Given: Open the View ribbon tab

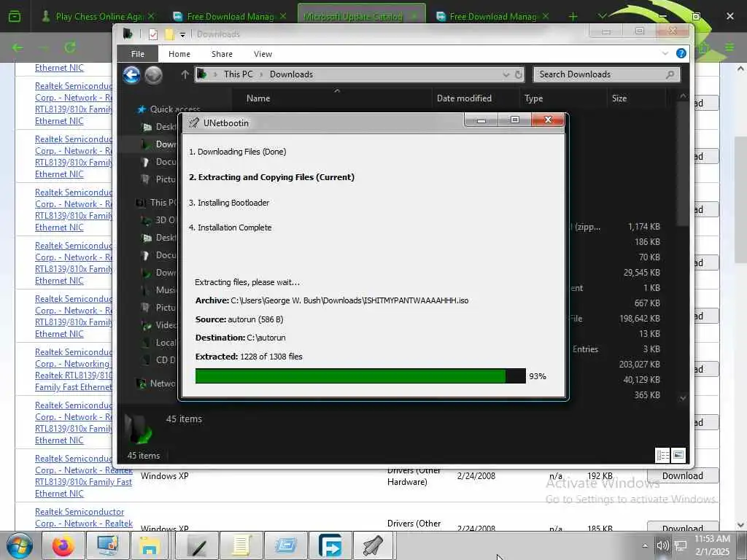Looking at the screenshot, I should click(x=263, y=54).
